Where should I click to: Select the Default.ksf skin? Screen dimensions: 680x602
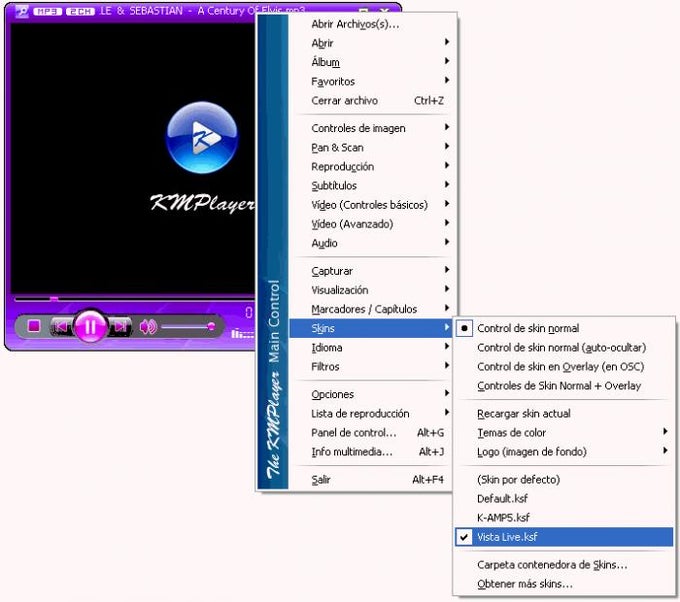click(564, 498)
